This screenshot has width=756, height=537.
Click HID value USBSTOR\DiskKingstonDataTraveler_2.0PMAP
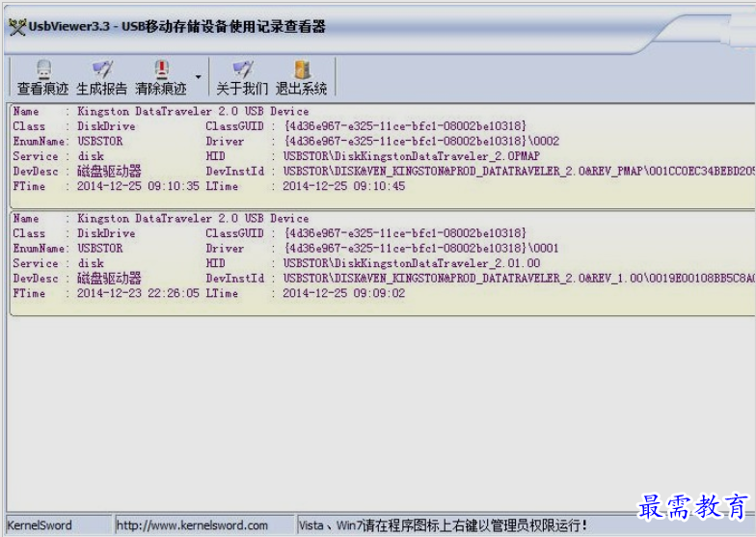411,156
